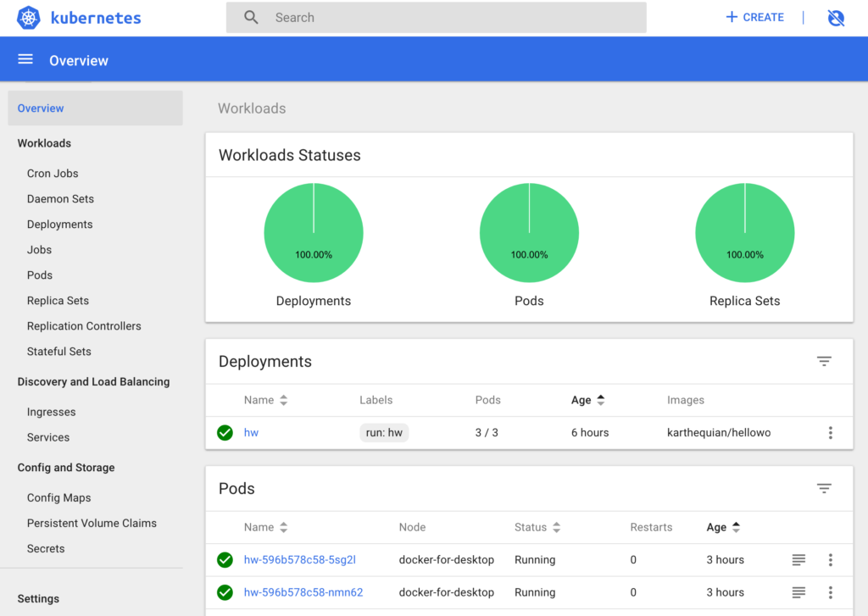This screenshot has width=868, height=616.
Task: Sort Pods by Name column arrows
Action: click(x=283, y=527)
